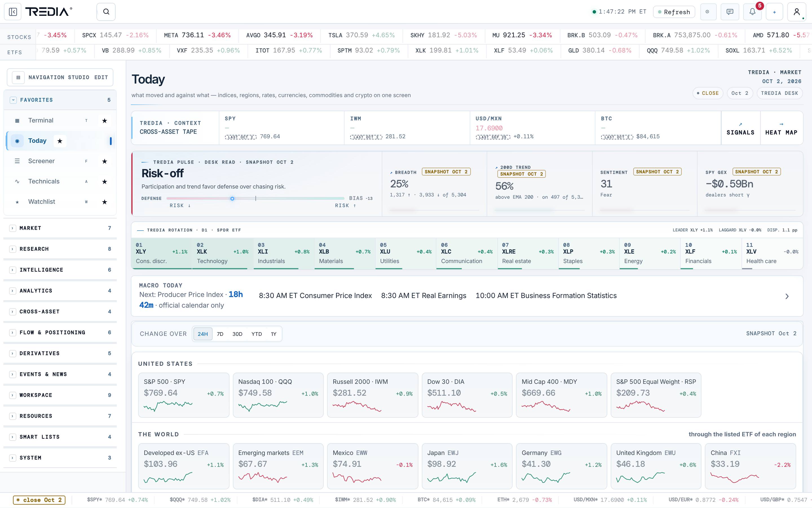Click the Navigation Studio Edit button
The width and height of the screenshot is (812, 508).
[101, 77]
